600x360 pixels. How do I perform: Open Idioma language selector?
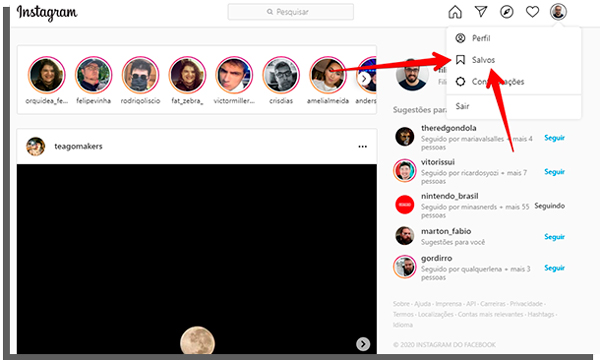[403, 325]
